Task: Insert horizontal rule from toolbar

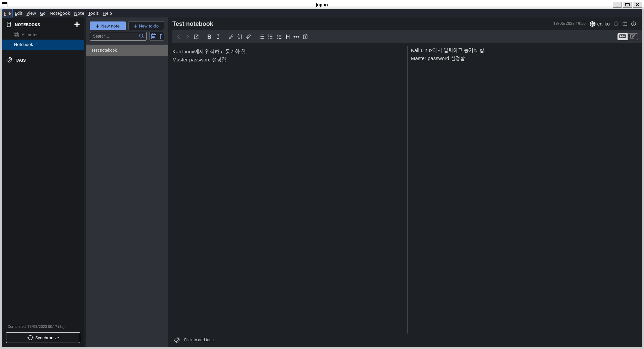Action: (297, 37)
